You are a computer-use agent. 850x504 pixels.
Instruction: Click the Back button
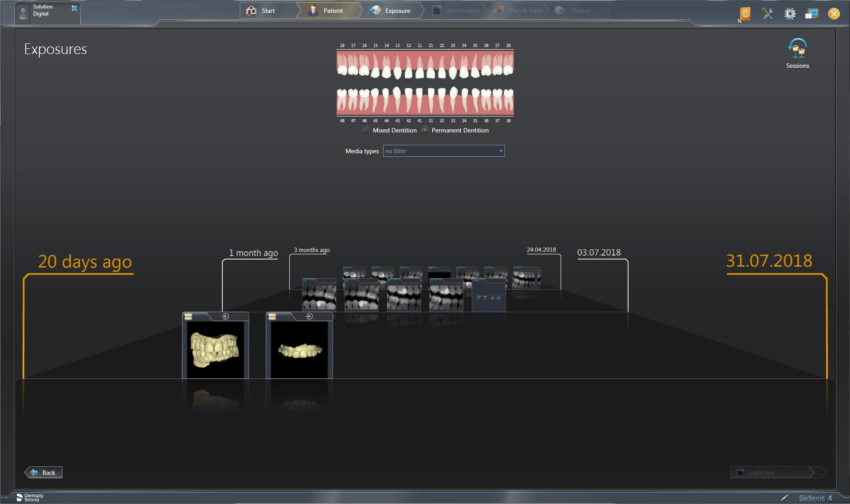click(x=43, y=473)
